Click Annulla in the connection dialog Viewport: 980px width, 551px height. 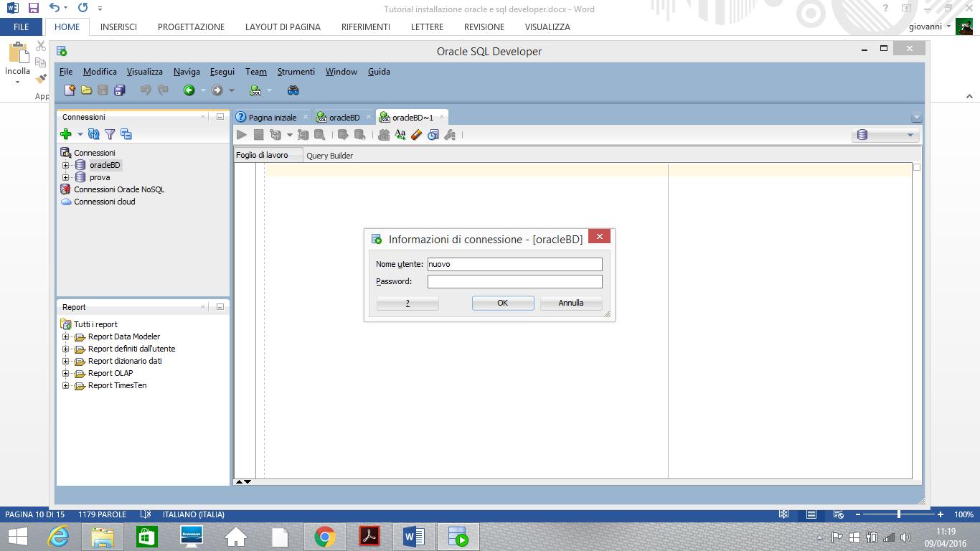pos(571,303)
